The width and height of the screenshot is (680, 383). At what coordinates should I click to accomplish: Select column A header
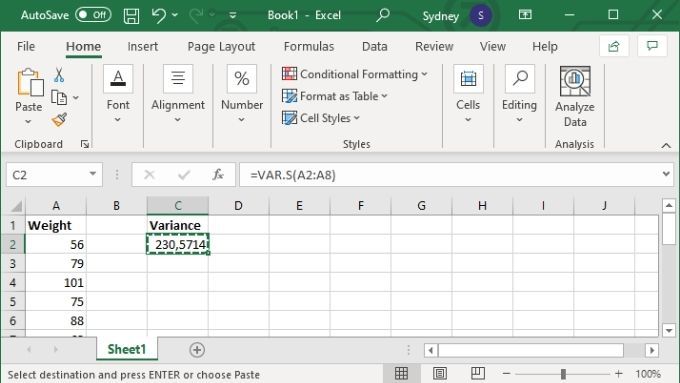click(x=56, y=206)
